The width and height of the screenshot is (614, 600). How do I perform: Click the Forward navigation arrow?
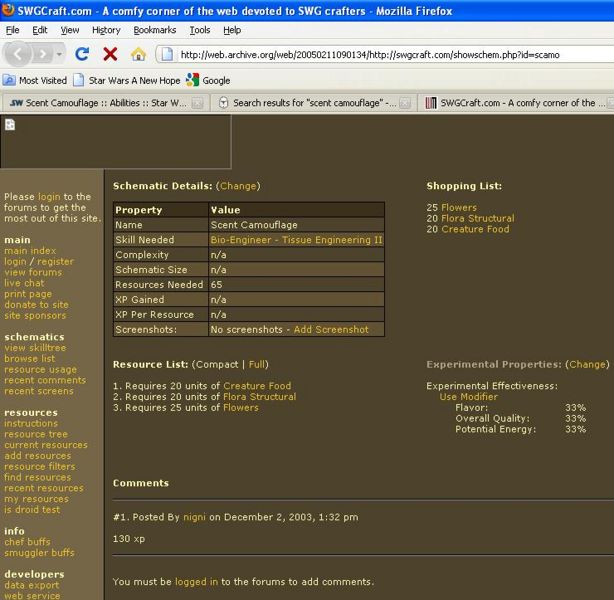(44, 54)
